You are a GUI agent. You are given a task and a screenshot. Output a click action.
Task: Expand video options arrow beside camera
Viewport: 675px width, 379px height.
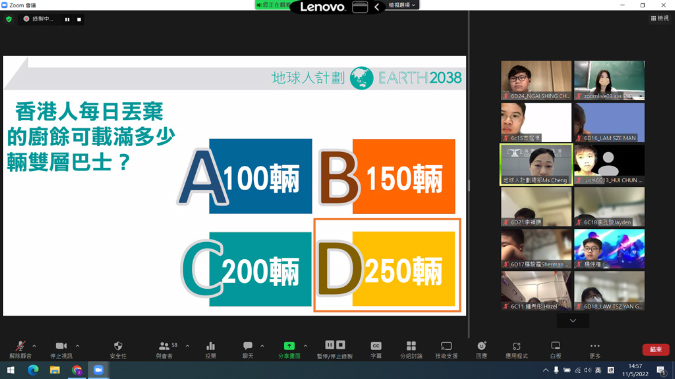pos(77,346)
